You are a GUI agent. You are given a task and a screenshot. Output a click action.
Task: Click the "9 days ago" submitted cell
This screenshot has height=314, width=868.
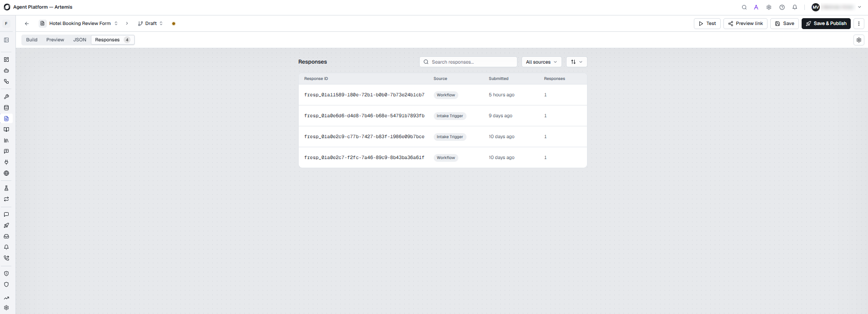tap(500, 116)
